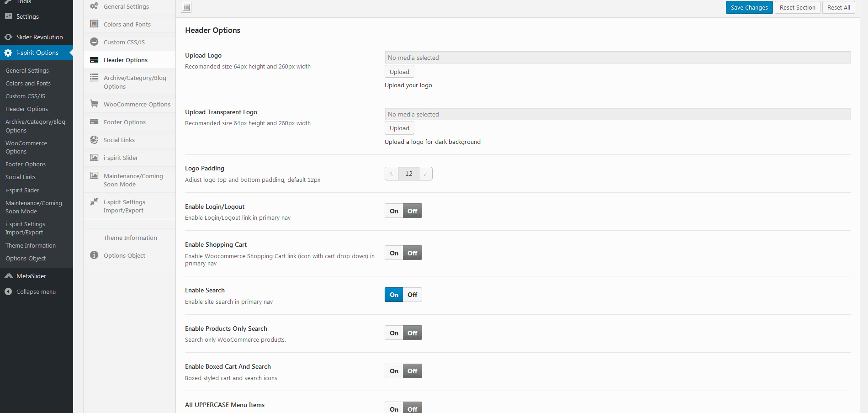Click the i-spirit Options gear icon in admin menu
The width and height of the screenshot is (868, 413).
coord(8,53)
